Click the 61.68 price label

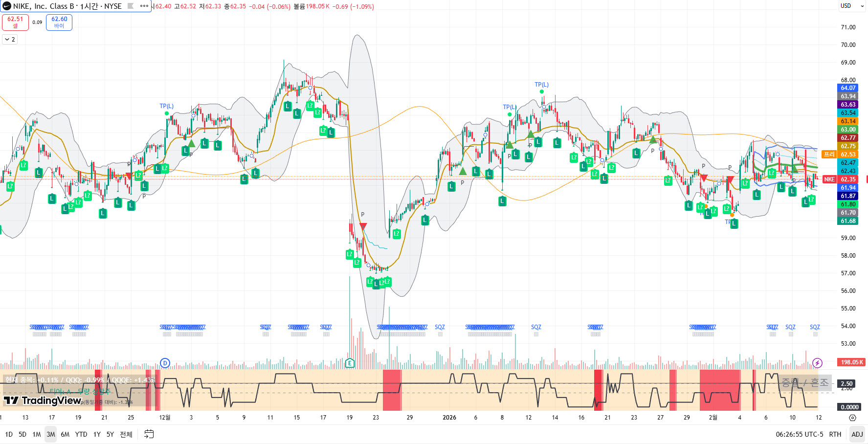point(848,221)
